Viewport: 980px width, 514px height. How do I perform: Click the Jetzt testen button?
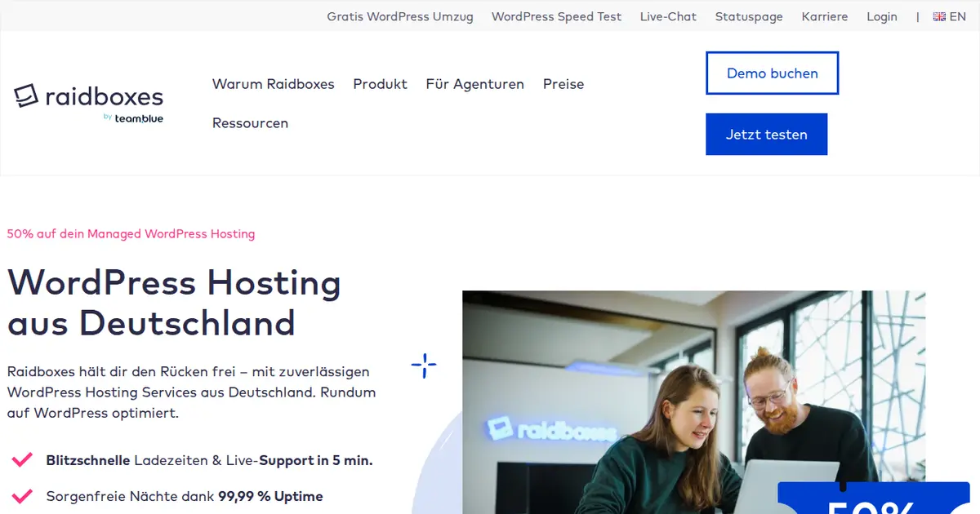(767, 135)
